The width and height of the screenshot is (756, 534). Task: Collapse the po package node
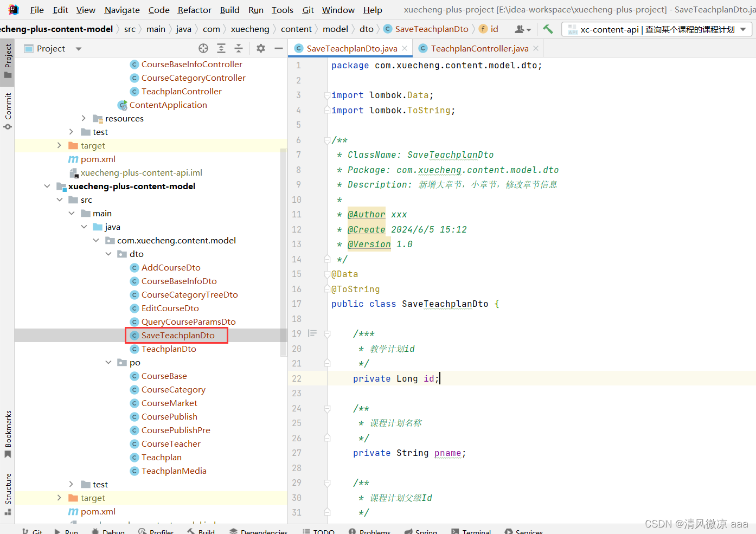click(108, 362)
